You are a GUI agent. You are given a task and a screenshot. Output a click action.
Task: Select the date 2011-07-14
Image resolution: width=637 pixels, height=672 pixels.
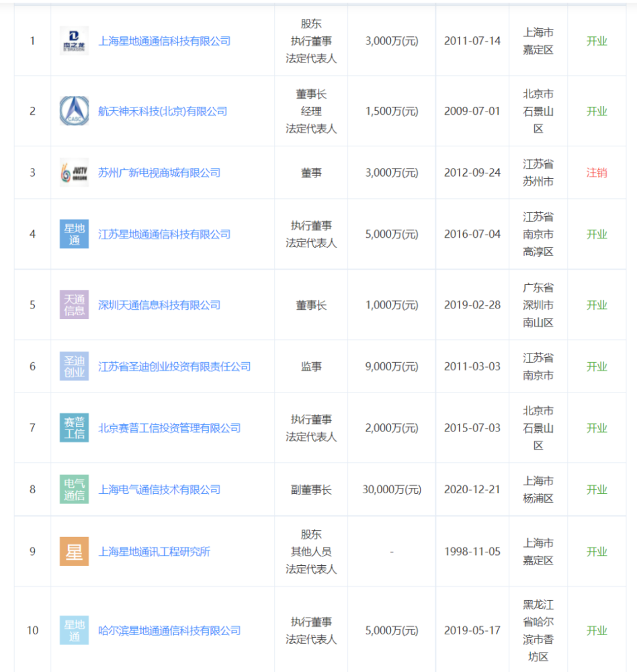[472, 41]
